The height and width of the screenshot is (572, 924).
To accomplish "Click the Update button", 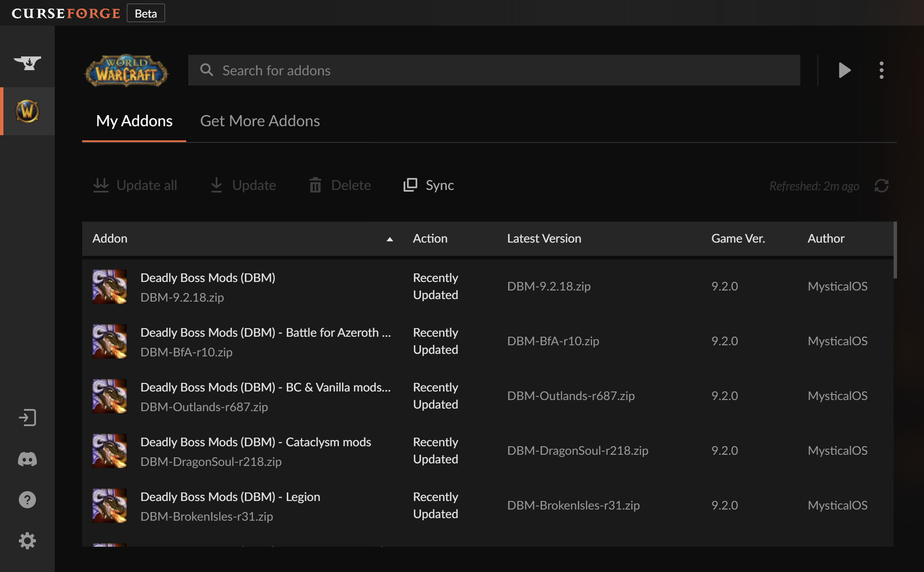I will pyautogui.click(x=243, y=185).
